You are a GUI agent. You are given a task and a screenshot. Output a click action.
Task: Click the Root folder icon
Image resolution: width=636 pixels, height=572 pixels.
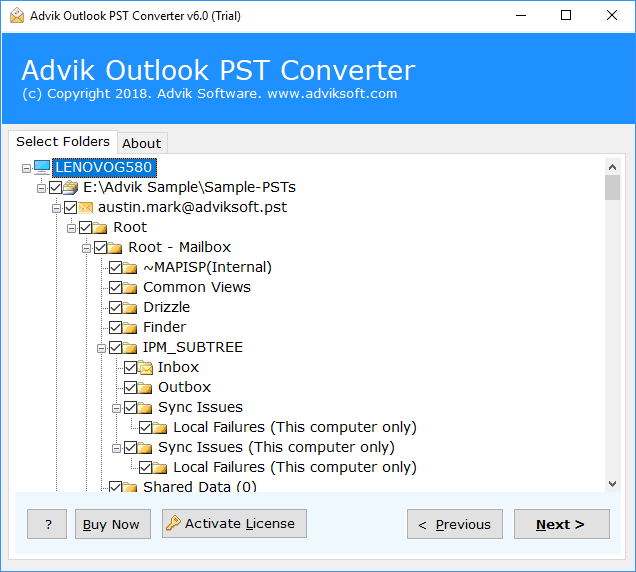(x=100, y=228)
